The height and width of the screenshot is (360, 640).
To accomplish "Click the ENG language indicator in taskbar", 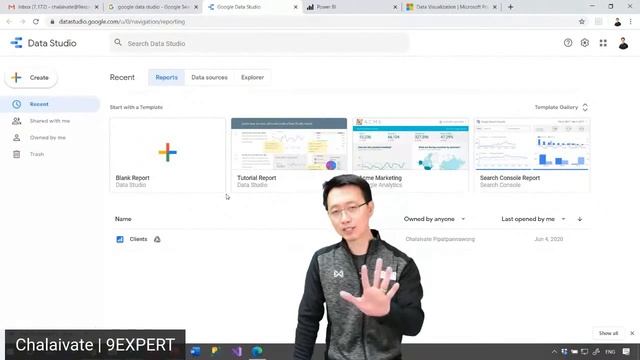I will (610, 351).
